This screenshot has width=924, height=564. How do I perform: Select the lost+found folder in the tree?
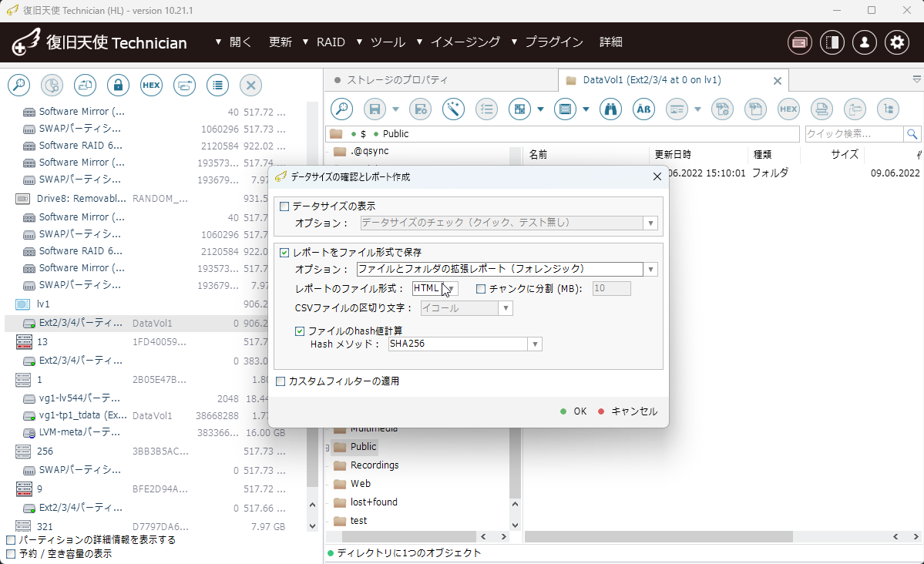(x=374, y=502)
